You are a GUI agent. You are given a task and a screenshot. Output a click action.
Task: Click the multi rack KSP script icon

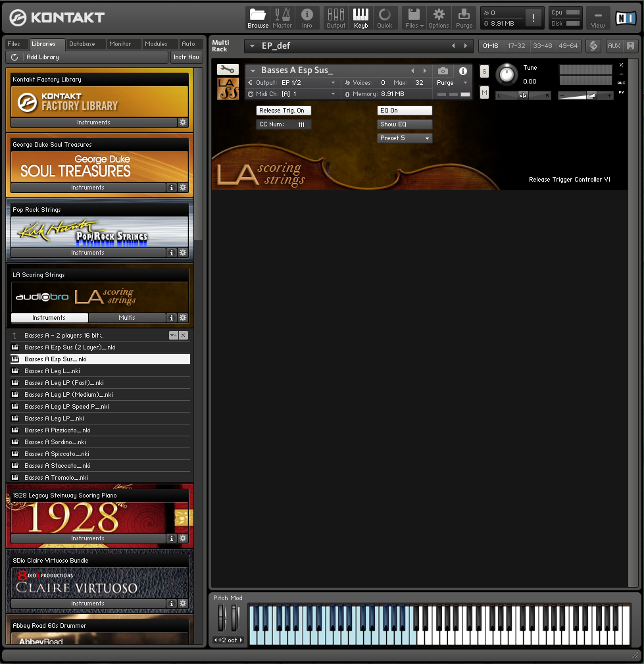click(593, 45)
